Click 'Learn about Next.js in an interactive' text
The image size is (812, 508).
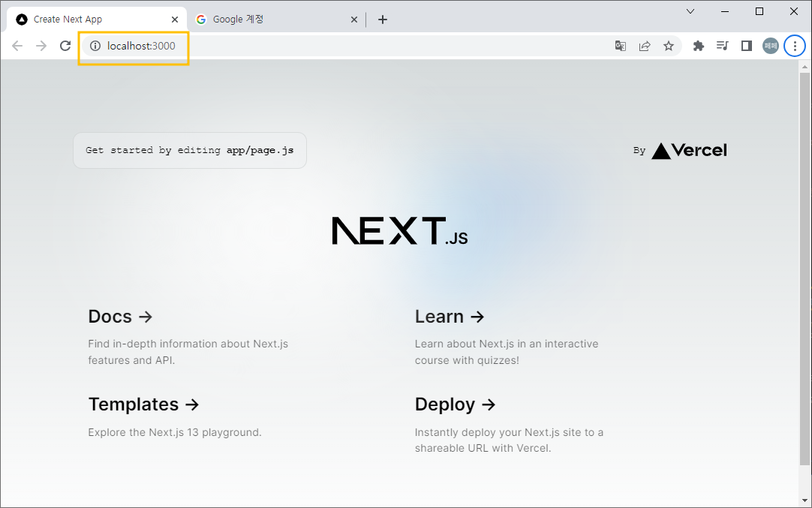tap(507, 344)
